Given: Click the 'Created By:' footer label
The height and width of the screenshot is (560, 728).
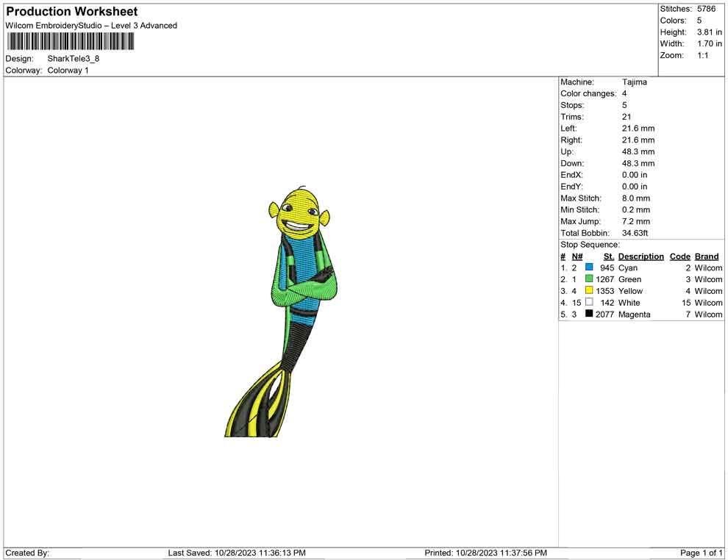Looking at the screenshot, I should click(27, 553).
